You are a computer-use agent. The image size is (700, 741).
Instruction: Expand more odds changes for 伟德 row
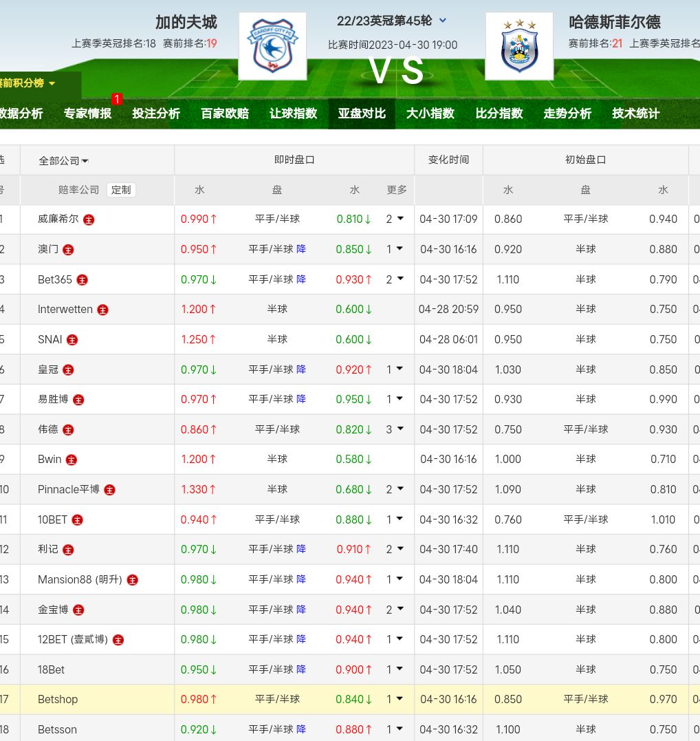(395, 429)
